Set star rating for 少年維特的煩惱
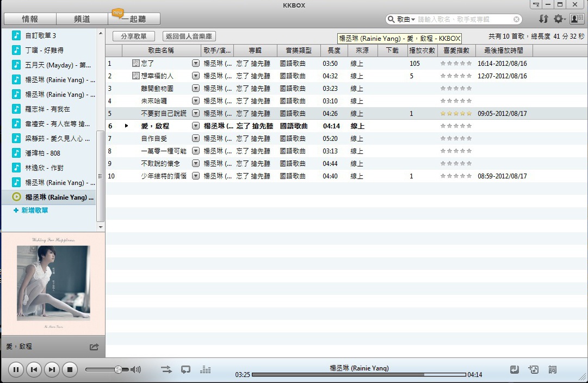This screenshot has height=383, width=588. (x=456, y=176)
